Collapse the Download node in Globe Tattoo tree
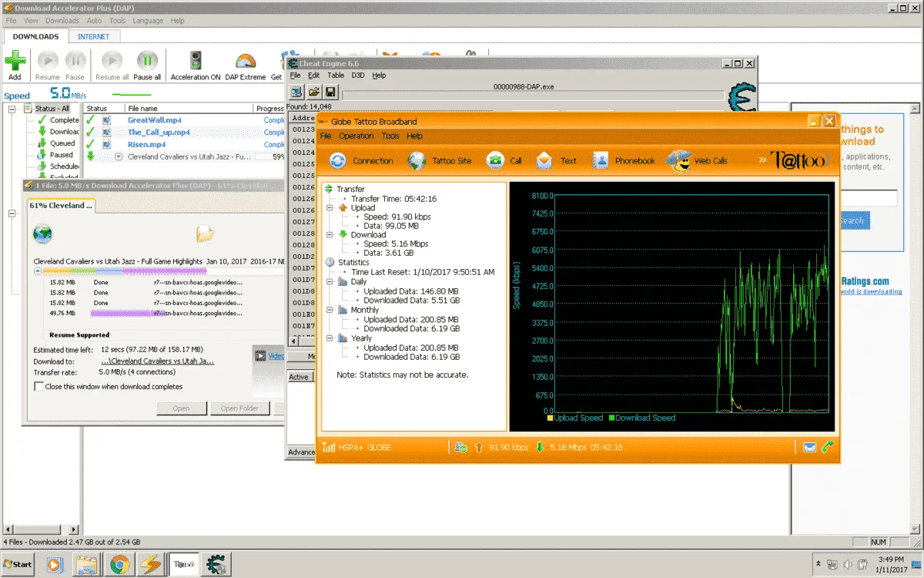 330,234
